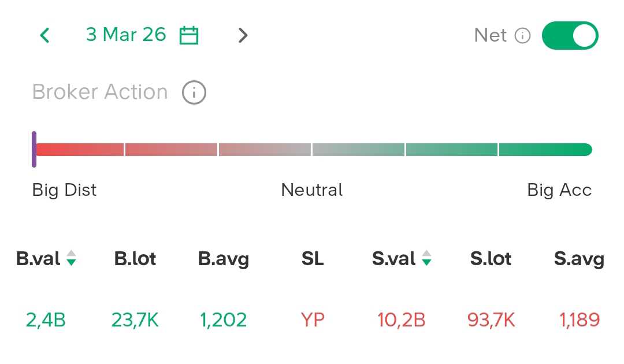624x364 pixels.
Task: Tap the Net info icon
Action: pos(522,36)
